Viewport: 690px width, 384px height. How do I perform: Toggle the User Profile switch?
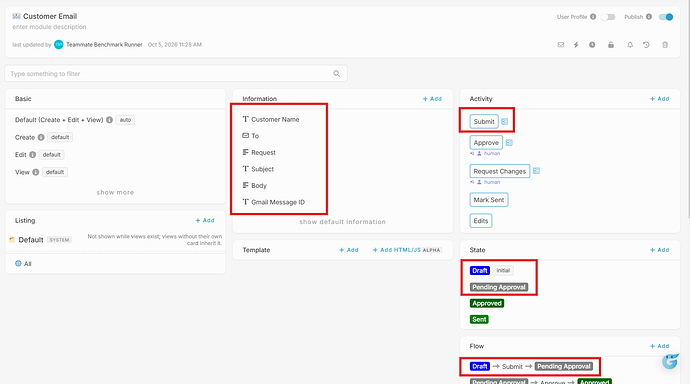[x=608, y=17]
